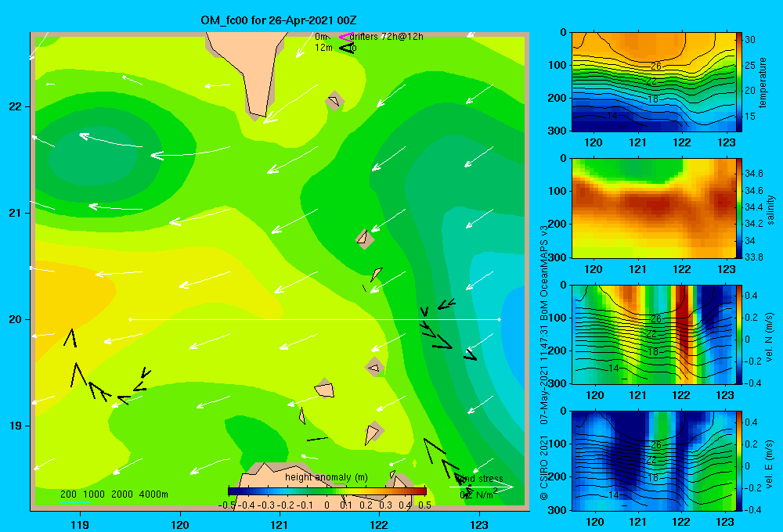Viewport: 783px width, 532px height.
Task: Click the longitude 119 label on main map
Action: click(80, 524)
